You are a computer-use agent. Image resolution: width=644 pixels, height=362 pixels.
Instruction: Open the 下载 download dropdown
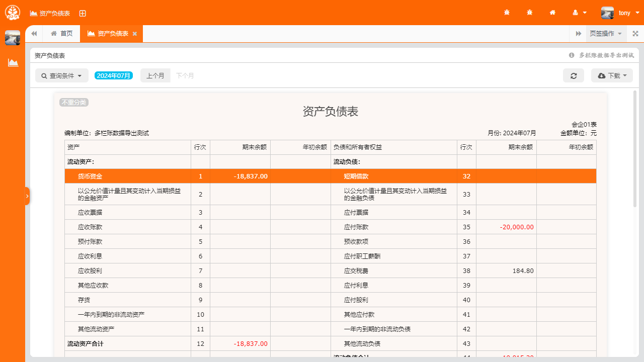point(612,75)
